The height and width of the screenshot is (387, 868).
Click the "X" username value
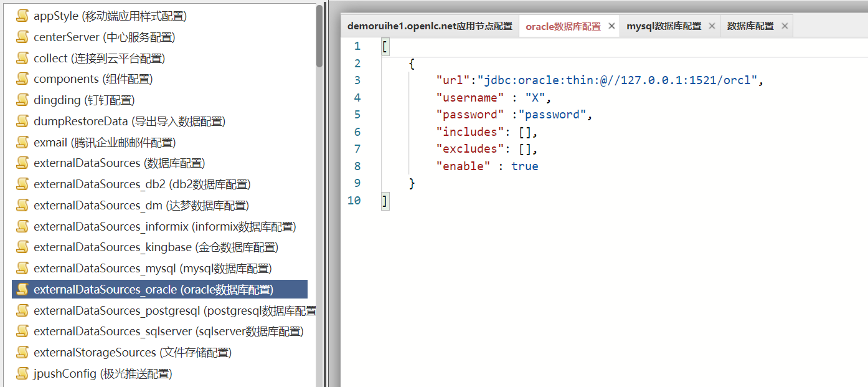coord(535,98)
